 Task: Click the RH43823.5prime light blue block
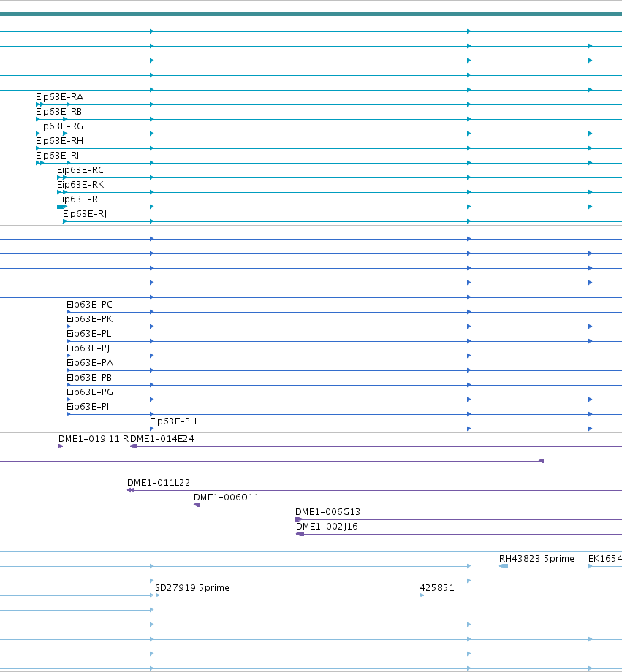point(504,566)
